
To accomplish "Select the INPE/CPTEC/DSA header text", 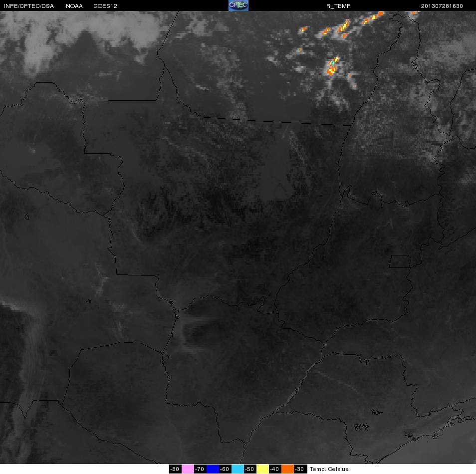I will click(x=29, y=6).
